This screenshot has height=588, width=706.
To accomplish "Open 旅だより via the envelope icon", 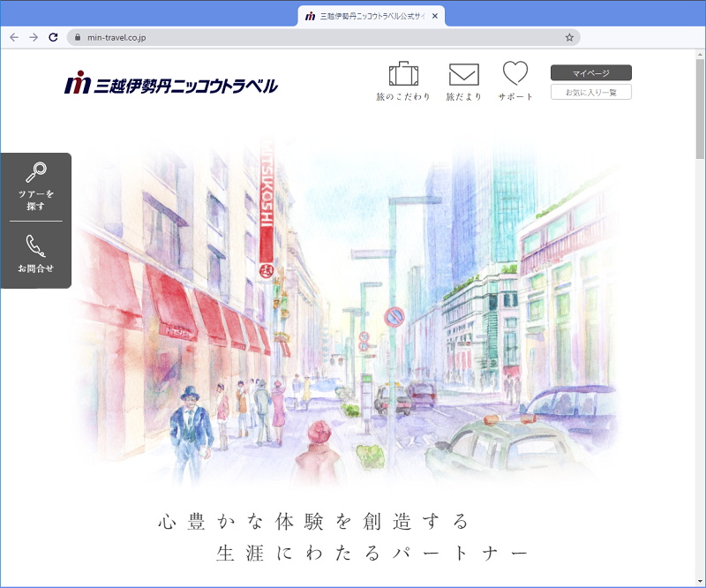I will coord(463,75).
